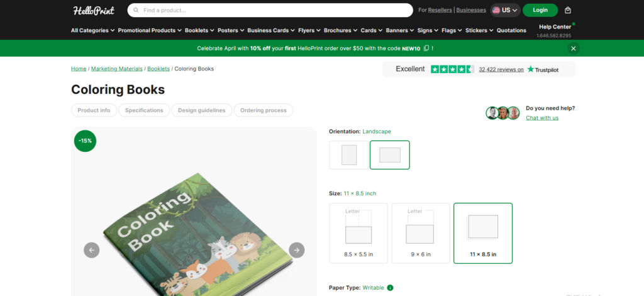Select the Portrait orientation option
The image size is (644, 296).
click(349, 155)
